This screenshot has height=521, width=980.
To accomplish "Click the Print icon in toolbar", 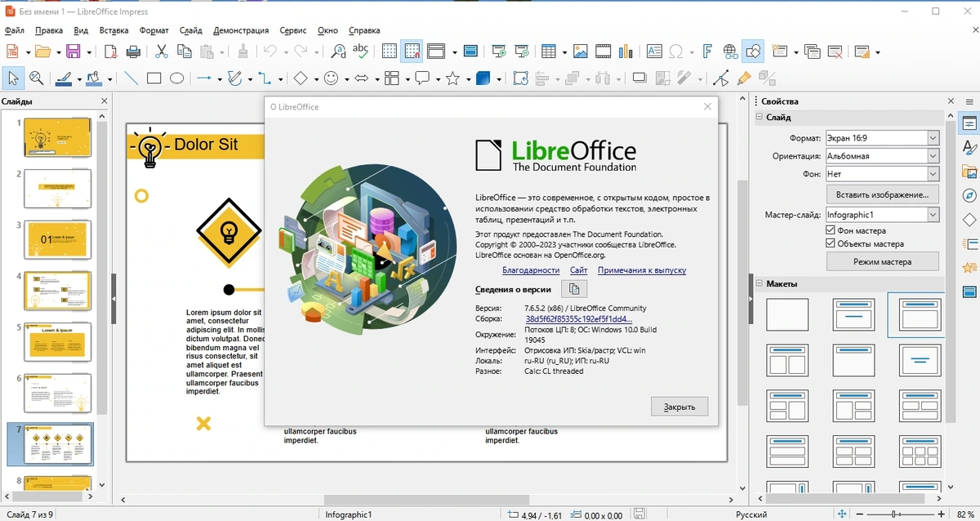I will tap(134, 51).
